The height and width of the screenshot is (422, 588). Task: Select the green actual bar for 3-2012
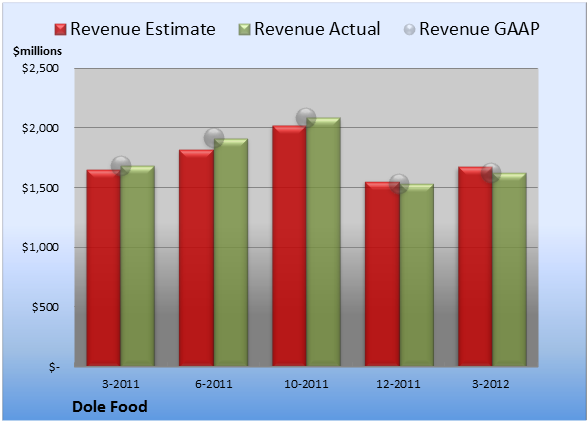509,270
